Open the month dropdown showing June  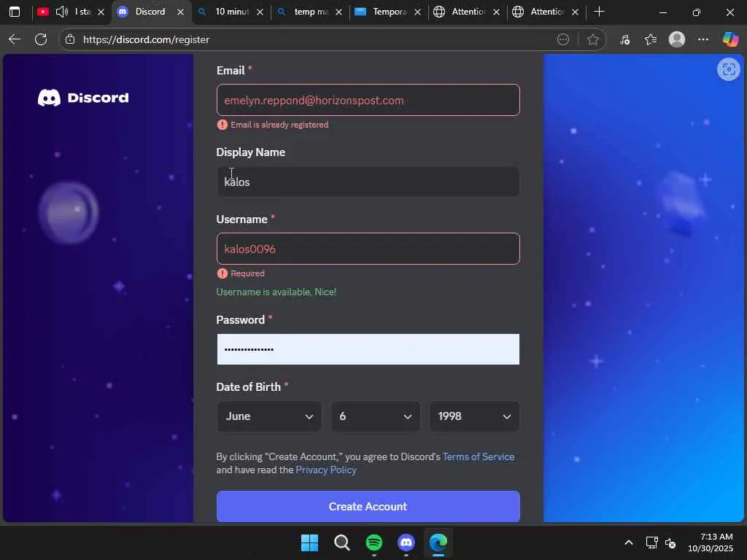(269, 416)
